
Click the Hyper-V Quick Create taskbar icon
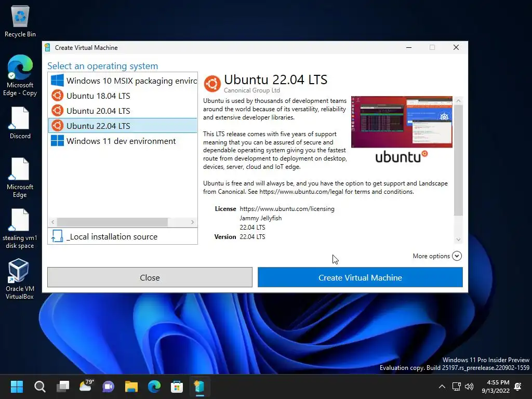199,387
